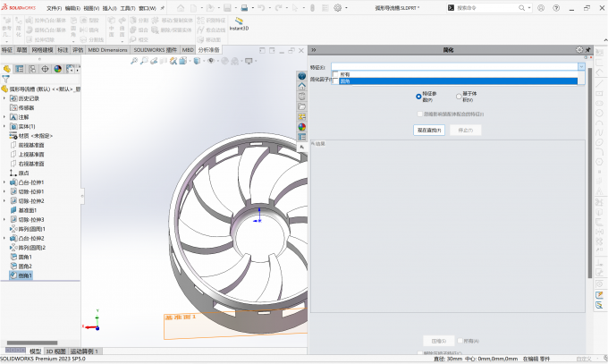The image size is (608, 364).
Task: Click the Previous View icon
Action: pos(154,61)
